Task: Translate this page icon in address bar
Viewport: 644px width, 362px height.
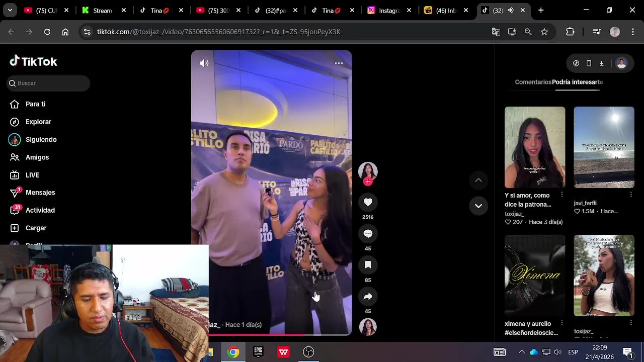Action: point(496,32)
